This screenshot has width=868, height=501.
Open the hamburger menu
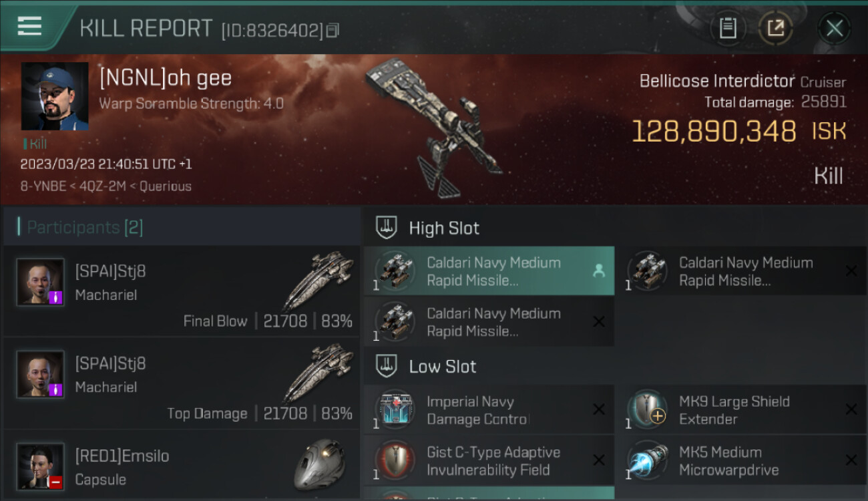[29, 27]
